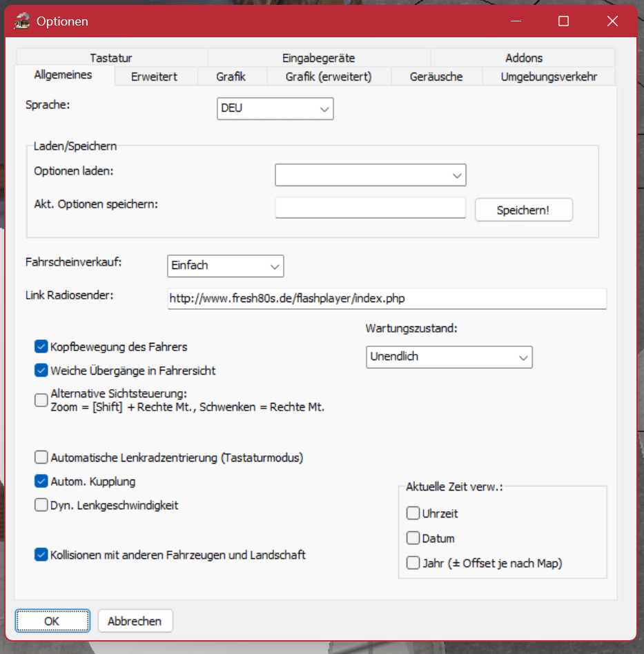Maximize the Optionen window
This screenshot has height=654, width=644.
(x=563, y=21)
